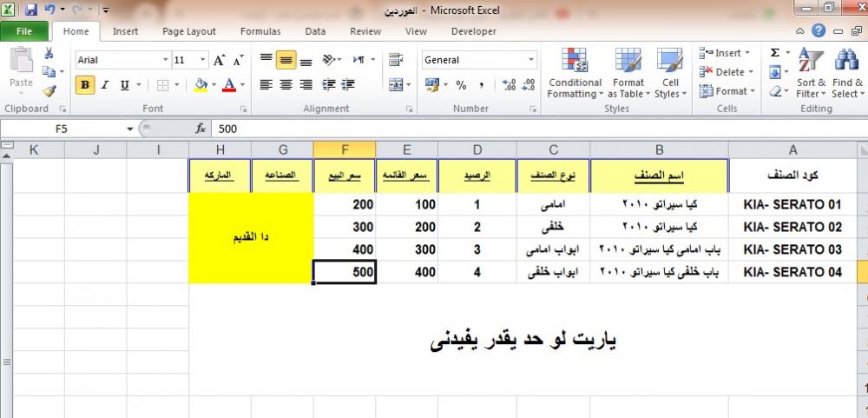Screen dimensions: 868x418
Task: Apply yellow Fill Color bucket
Action: click(x=201, y=85)
